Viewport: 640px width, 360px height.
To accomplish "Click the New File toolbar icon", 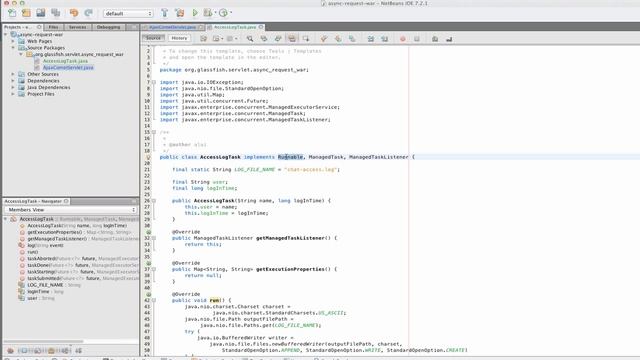I will point(12,13).
